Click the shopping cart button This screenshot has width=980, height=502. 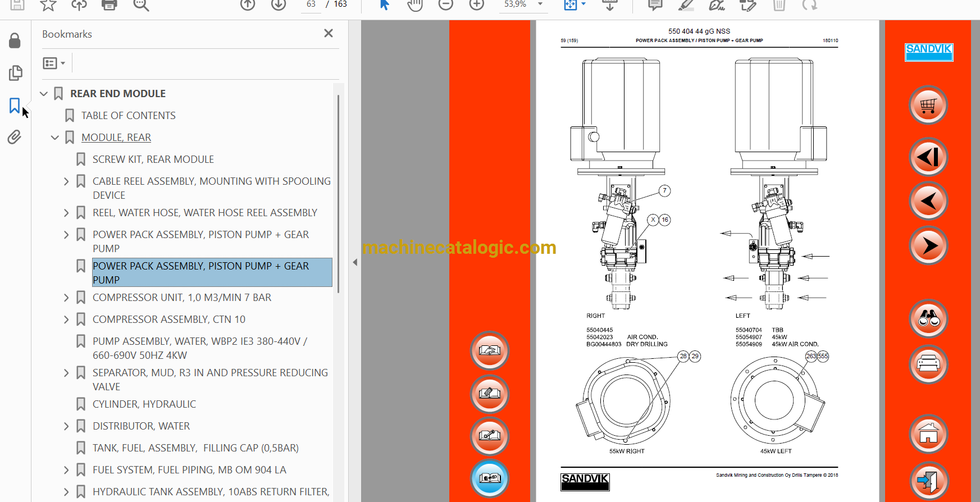[928, 105]
